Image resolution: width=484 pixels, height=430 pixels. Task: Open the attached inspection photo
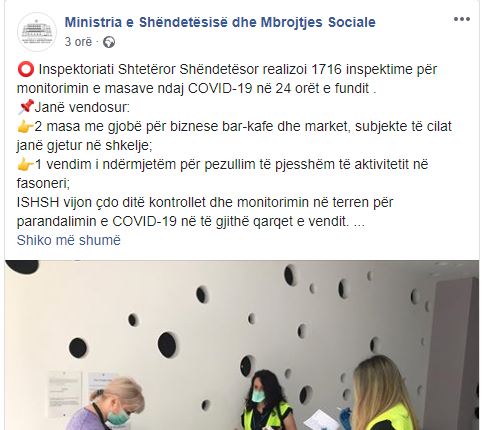(242, 345)
